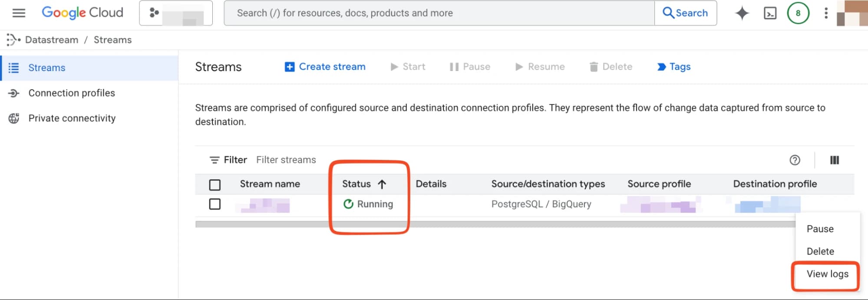This screenshot has height=300, width=868.
Task: Sort by Source/destination types column
Action: pos(548,184)
